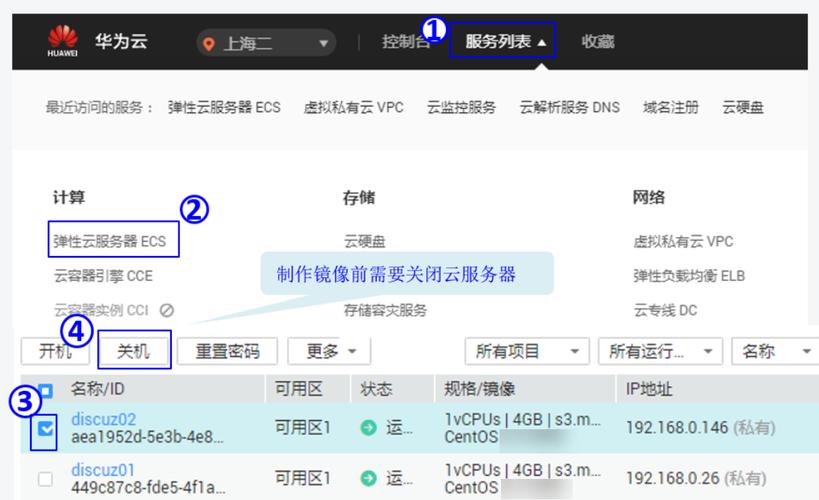Uncheck the discuz02 row checkbox
Screen dimensions: 819x500
tap(45, 429)
